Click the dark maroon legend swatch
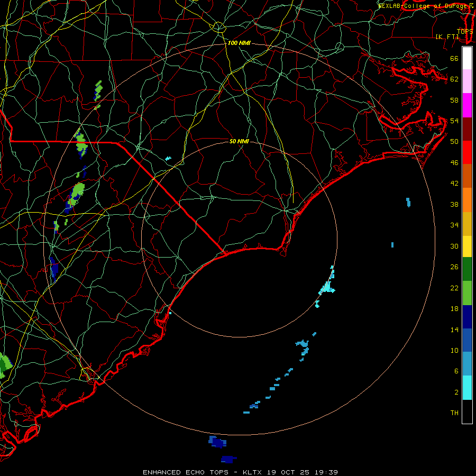 (x=467, y=129)
